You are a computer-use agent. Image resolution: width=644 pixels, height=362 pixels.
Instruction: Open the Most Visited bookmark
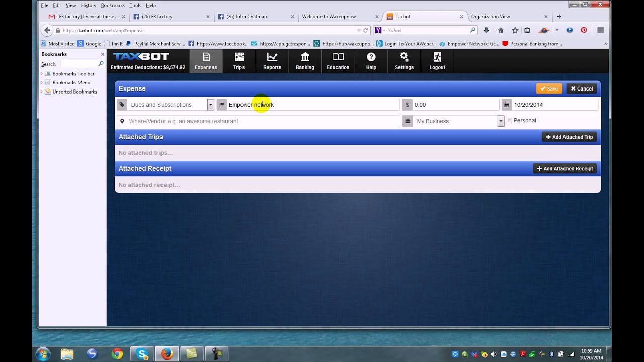(58, 44)
